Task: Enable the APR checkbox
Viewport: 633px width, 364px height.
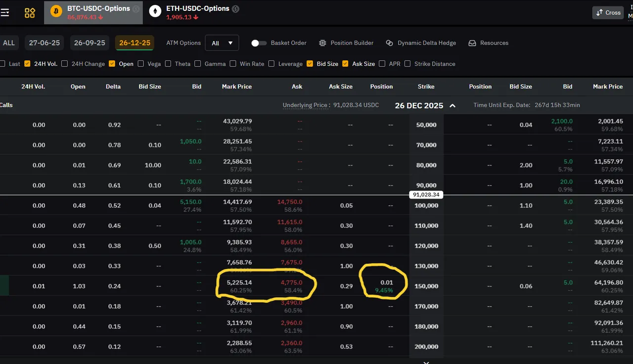Action: pos(382,64)
